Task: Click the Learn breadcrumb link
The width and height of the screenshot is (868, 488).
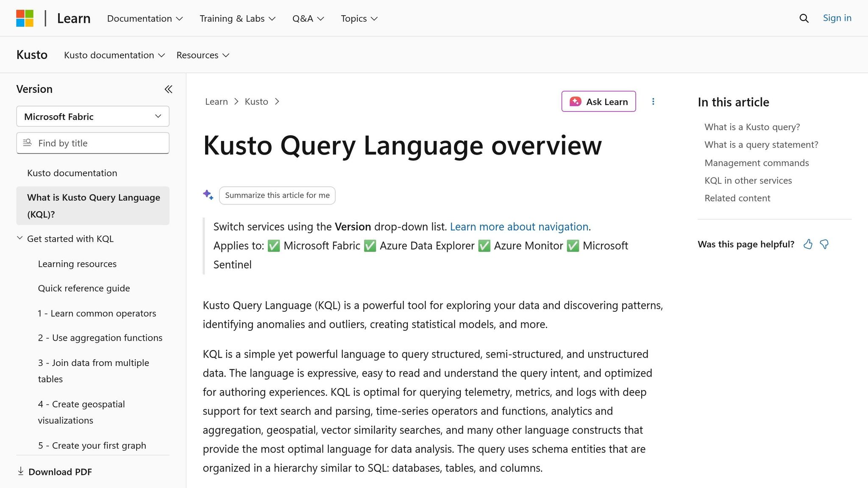Action: 216,102
